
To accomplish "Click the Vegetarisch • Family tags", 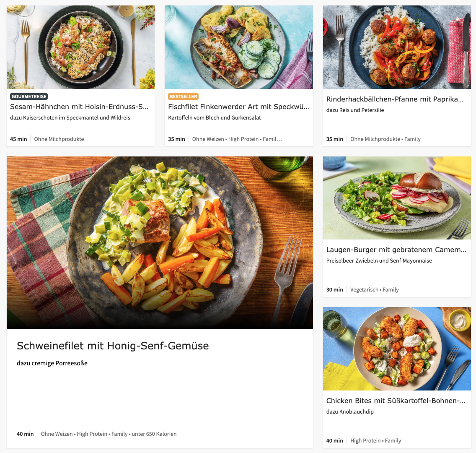I will point(374,289).
